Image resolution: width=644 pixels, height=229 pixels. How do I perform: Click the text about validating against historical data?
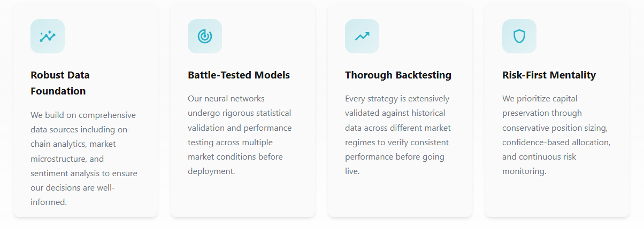coord(397,135)
